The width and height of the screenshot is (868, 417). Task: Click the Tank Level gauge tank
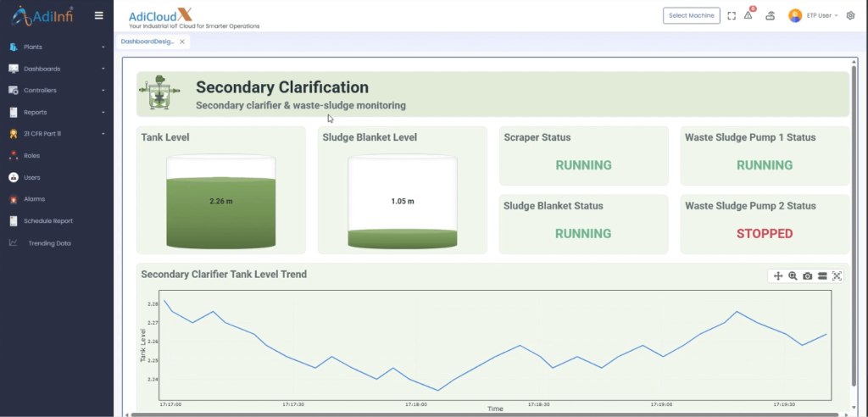point(221,202)
